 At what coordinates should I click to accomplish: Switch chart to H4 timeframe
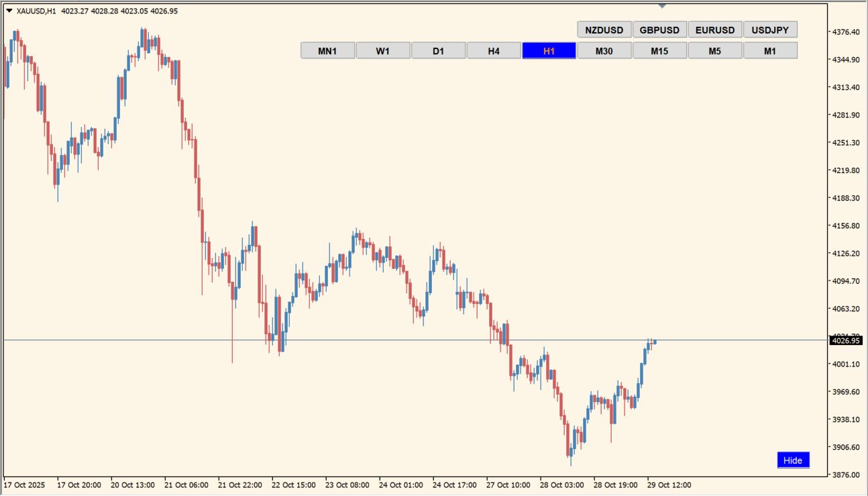(494, 50)
